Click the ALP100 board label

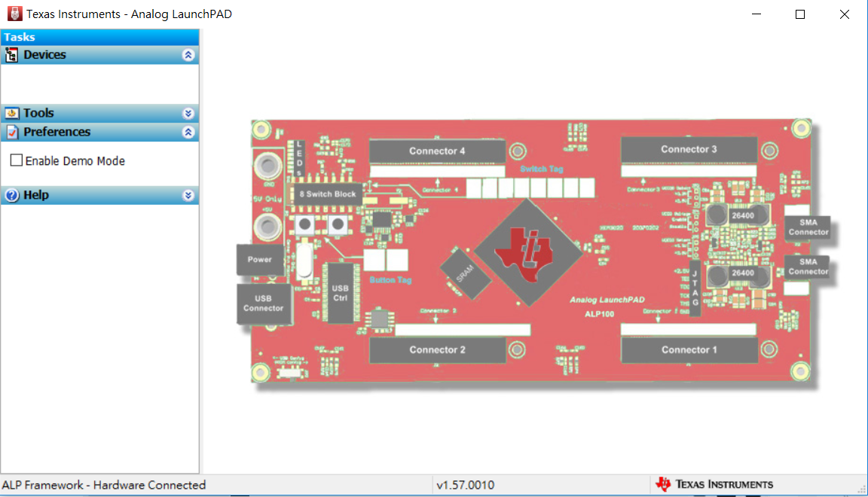pos(599,314)
